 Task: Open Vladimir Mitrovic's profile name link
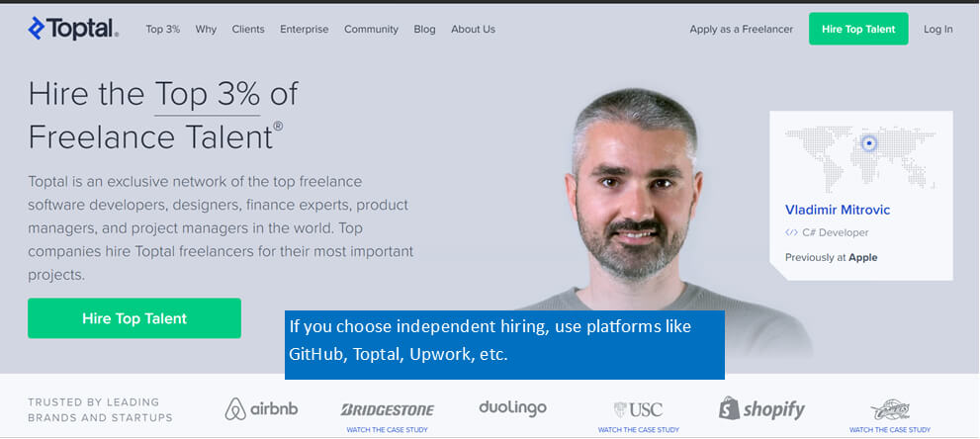[x=838, y=210]
